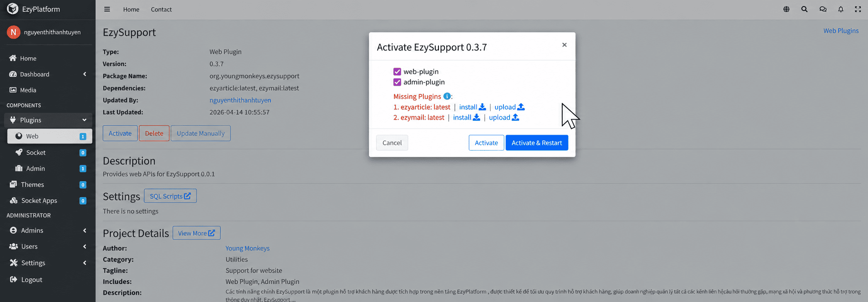The width and height of the screenshot is (868, 302).
Task: Open the Contact top navigation item
Action: point(161,9)
